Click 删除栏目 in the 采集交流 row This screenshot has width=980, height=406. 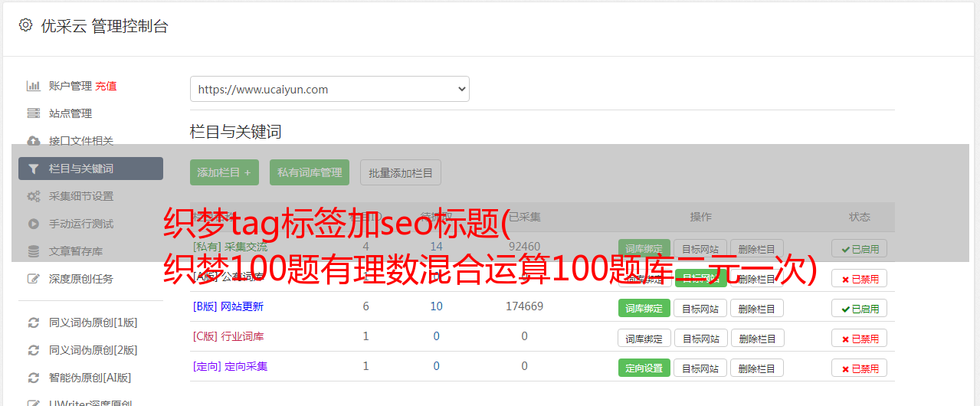(x=757, y=248)
